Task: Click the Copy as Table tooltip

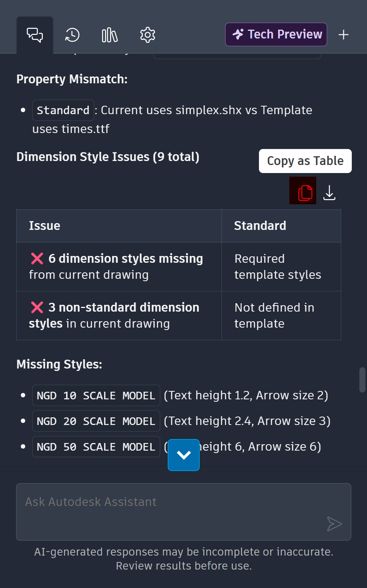Action: (305, 161)
